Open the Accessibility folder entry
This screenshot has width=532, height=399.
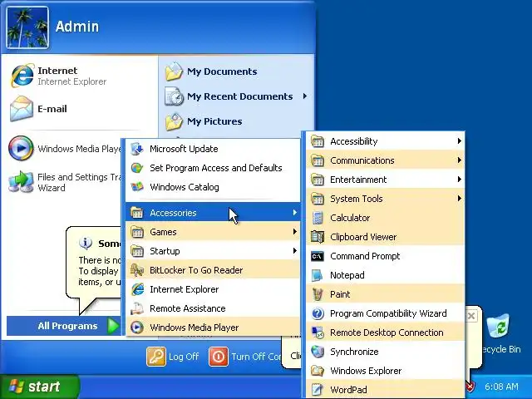(x=386, y=141)
